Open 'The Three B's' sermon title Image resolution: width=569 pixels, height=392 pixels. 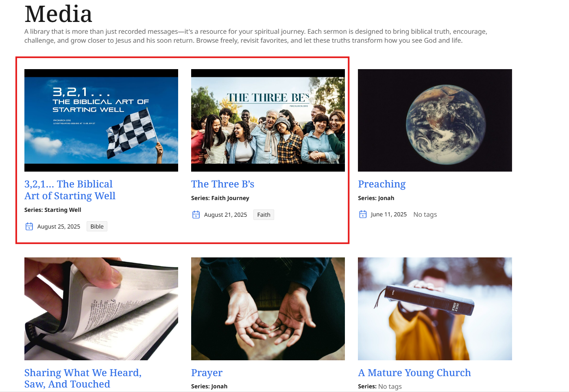tap(223, 184)
